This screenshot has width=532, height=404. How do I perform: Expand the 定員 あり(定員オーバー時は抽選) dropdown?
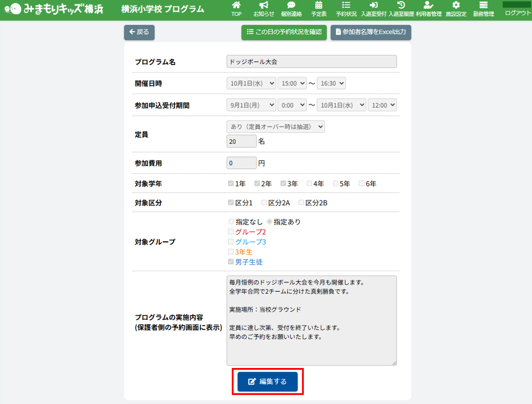point(275,127)
